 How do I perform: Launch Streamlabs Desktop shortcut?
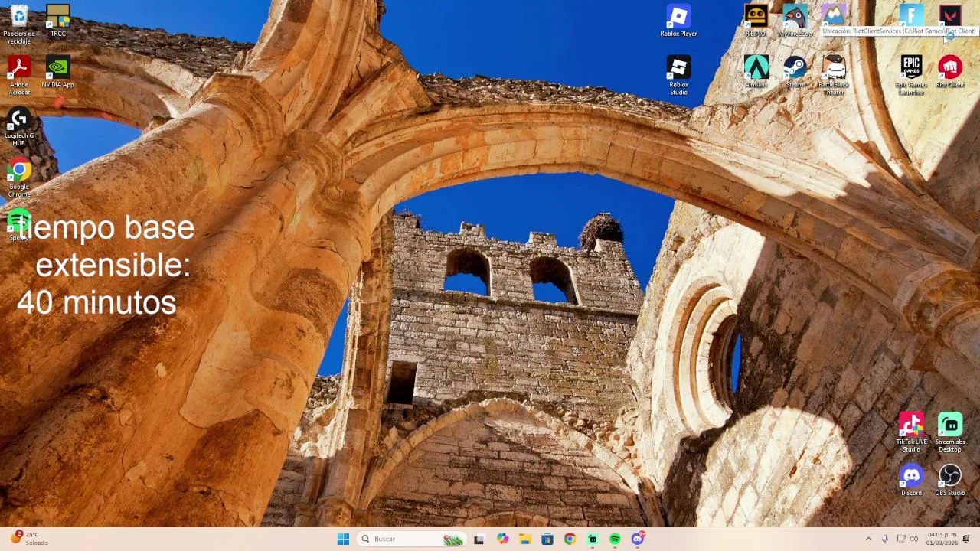pos(950,433)
